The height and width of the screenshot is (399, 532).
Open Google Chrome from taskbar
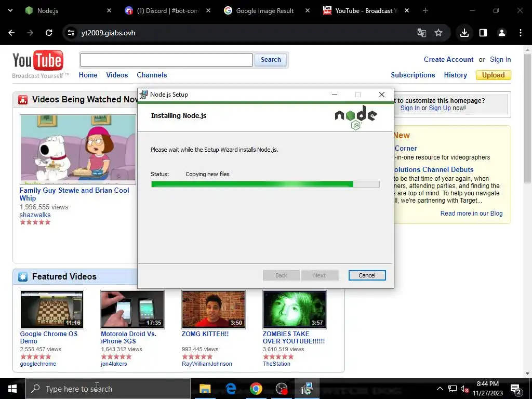pyautogui.click(x=256, y=389)
